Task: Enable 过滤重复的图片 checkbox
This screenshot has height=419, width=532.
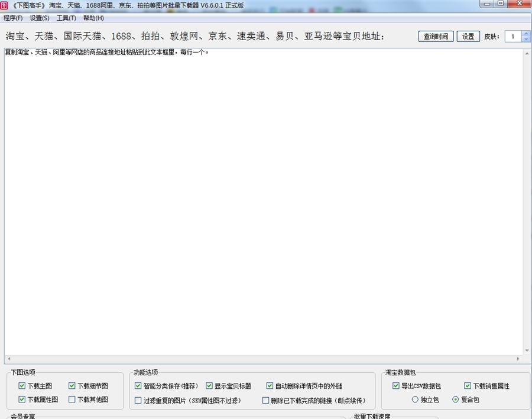Action: point(138,400)
